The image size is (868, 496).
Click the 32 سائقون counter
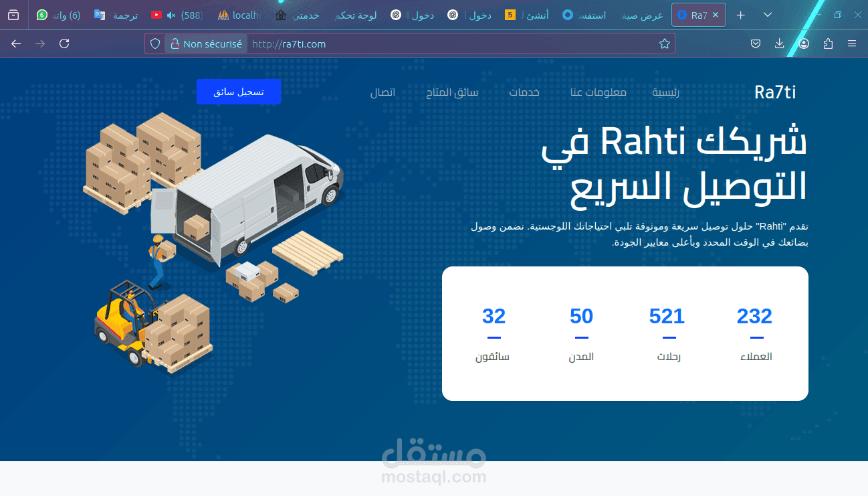tap(494, 333)
